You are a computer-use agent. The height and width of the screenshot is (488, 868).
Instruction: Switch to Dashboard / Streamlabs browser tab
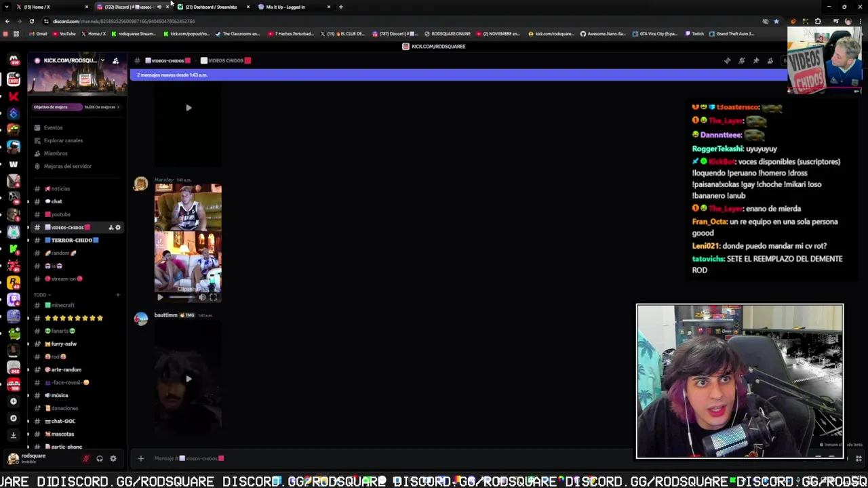pos(212,7)
